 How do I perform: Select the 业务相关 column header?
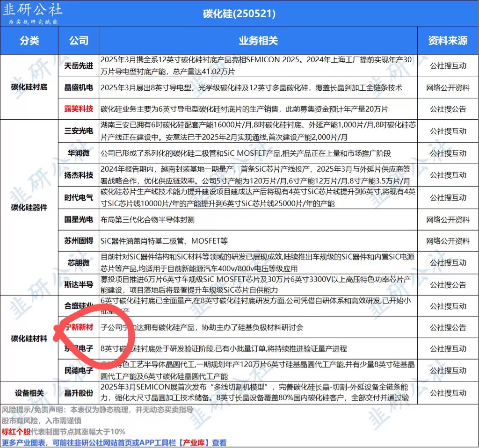tap(258, 41)
